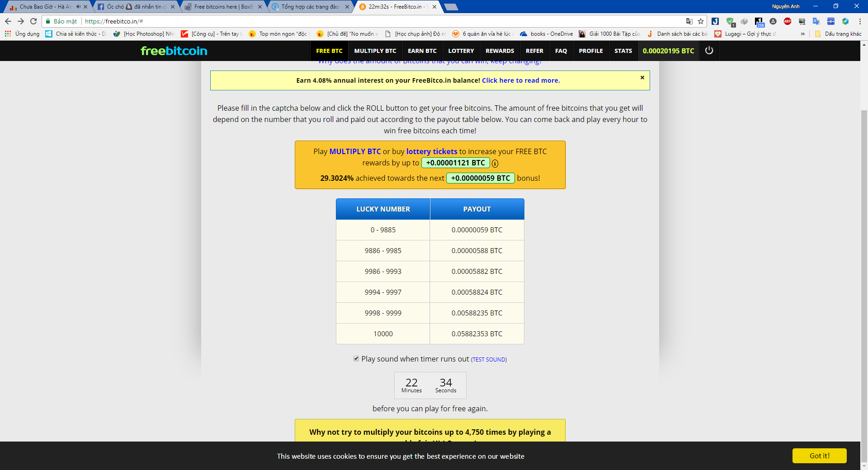Toggle Play sound when timer runs out
868x470 pixels.
point(356,358)
